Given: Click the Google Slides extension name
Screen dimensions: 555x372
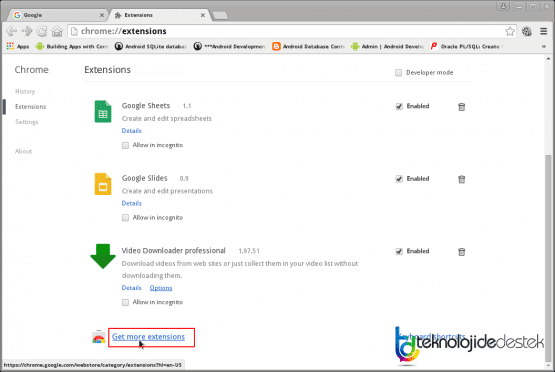Looking at the screenshot, I should (144, 178).
